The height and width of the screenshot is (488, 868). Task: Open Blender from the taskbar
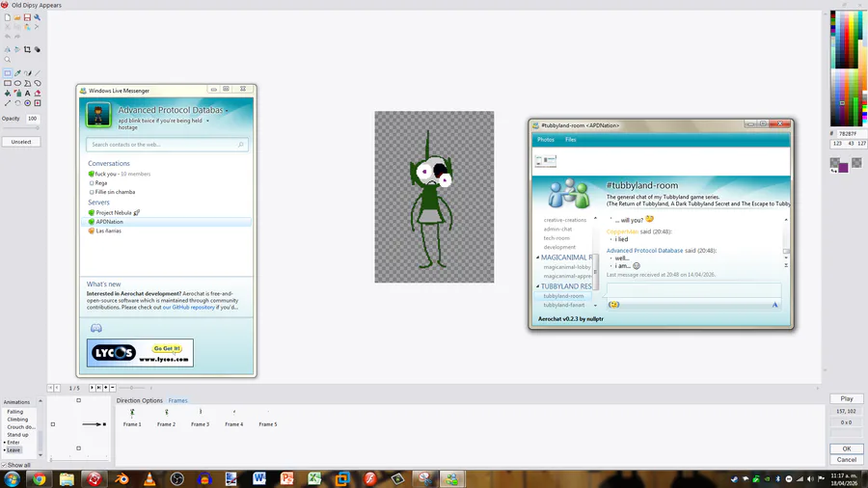tap(122, 478)
